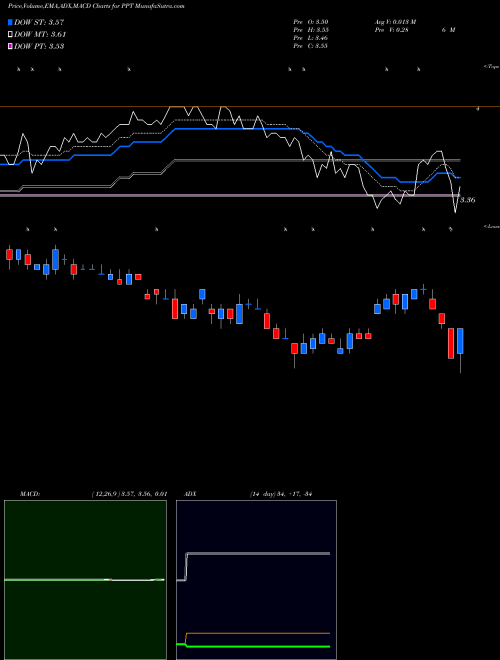Viewport: 500px width, 660px height.
Task: Click the bright green -DI line in ADX panel
Action: tap(258, 646)
